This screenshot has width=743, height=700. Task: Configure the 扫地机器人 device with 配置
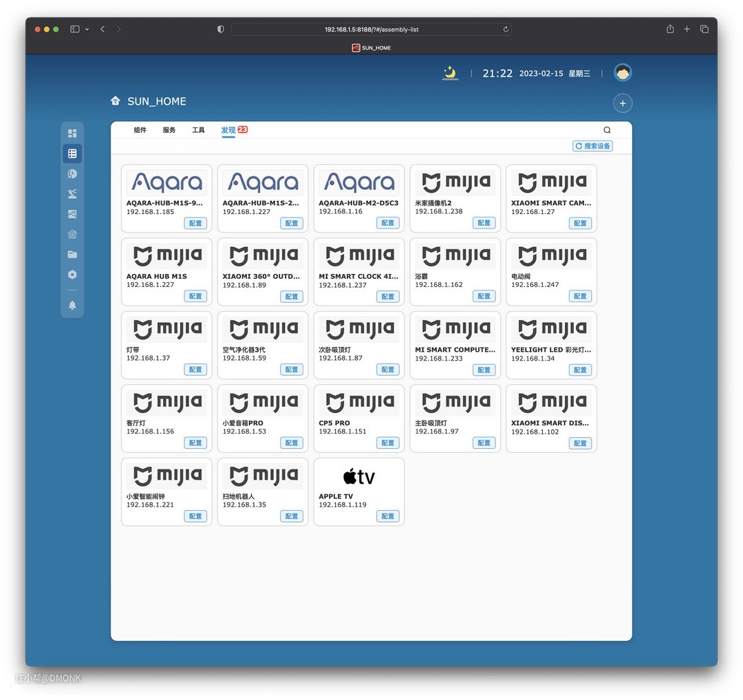[292, 516]
